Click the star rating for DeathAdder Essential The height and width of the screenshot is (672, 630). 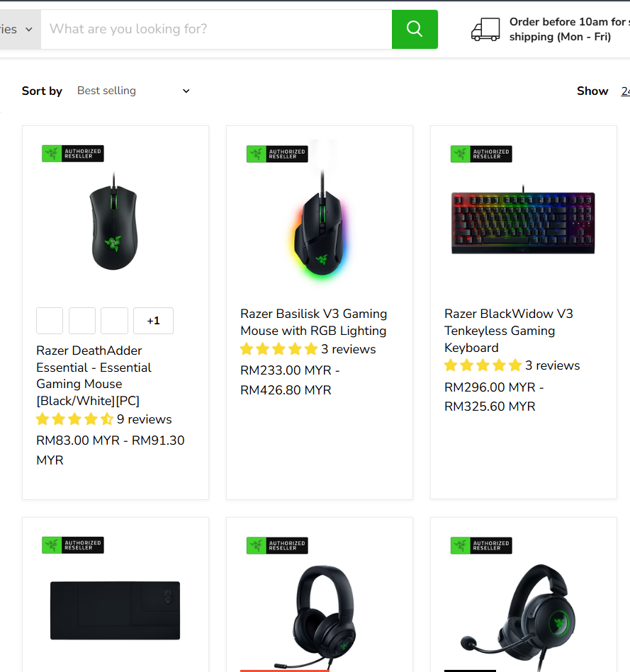pyautogui.click(x=74, y=419)
